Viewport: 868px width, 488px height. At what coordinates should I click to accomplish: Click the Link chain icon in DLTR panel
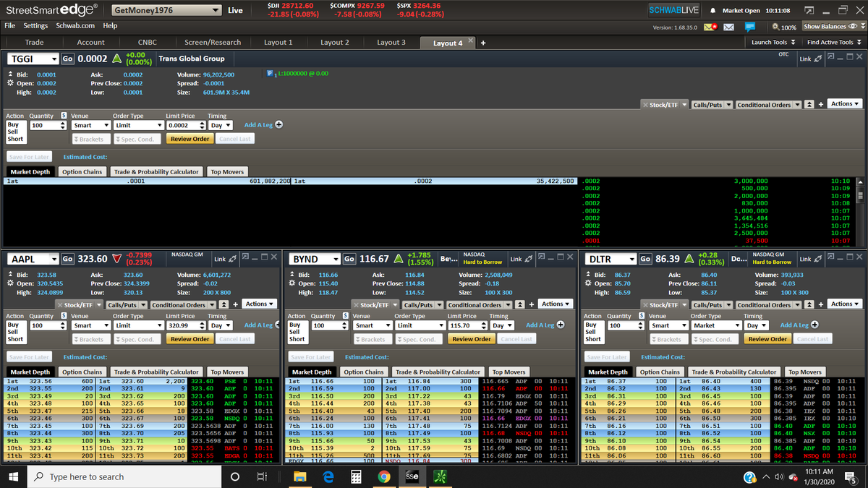(817, 259)
